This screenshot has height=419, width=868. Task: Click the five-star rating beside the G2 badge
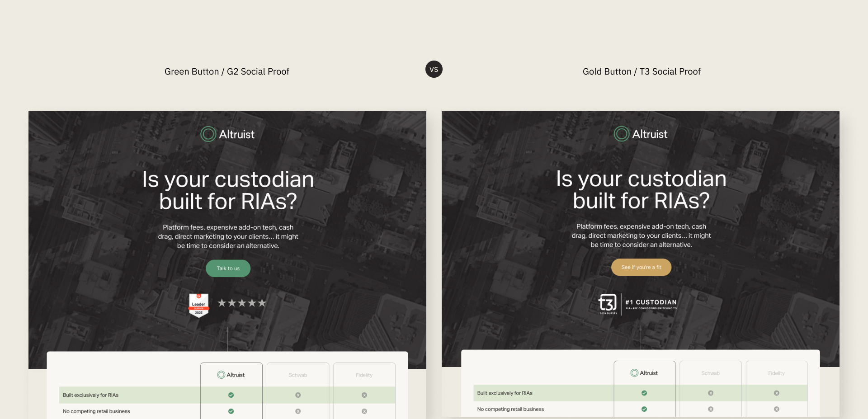tap(242, 303)
